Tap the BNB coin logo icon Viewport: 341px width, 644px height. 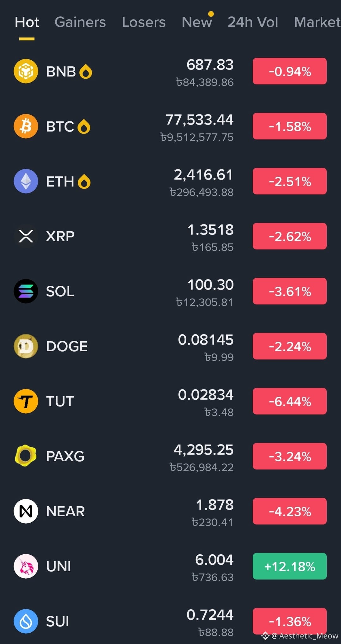pos(26,71)
